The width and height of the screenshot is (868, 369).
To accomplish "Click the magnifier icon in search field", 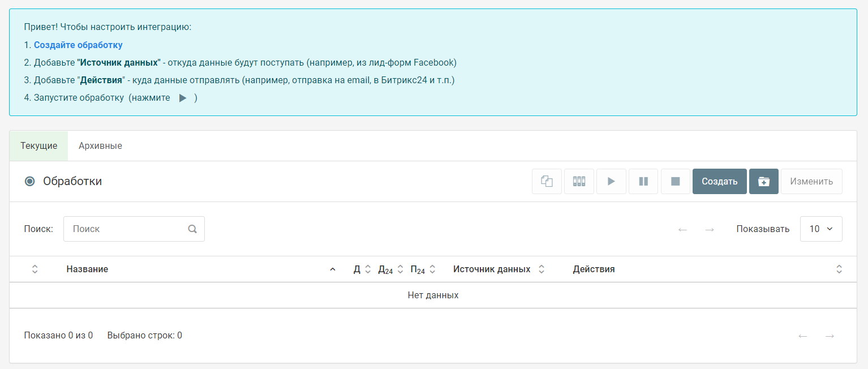I will click(192, 229).
